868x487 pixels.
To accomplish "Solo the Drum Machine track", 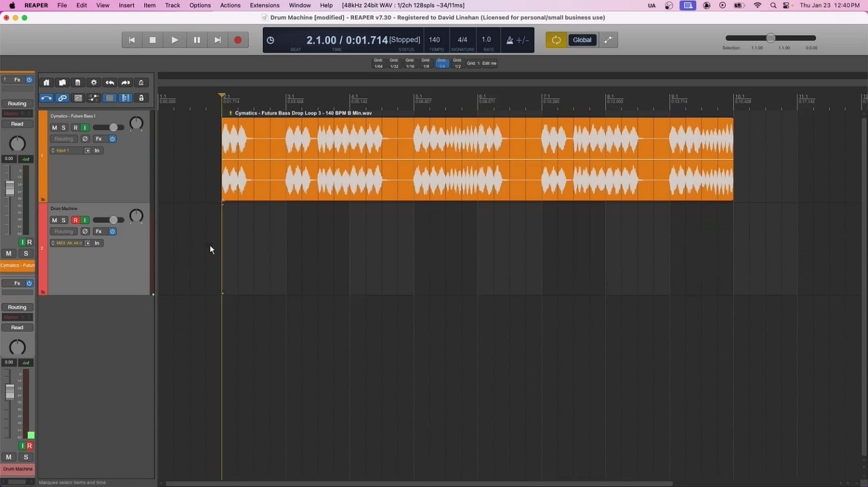I will [x=63, y=220].
